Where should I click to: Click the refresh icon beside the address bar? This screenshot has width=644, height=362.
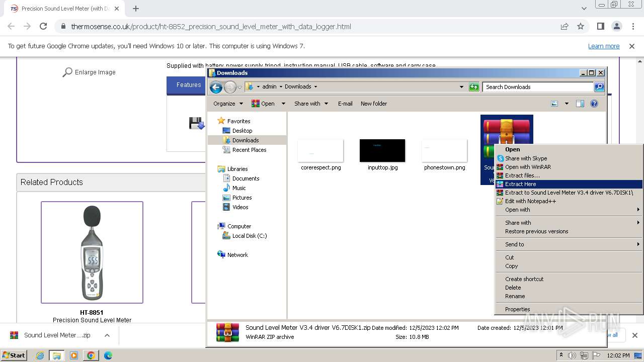tap(474, 87)
